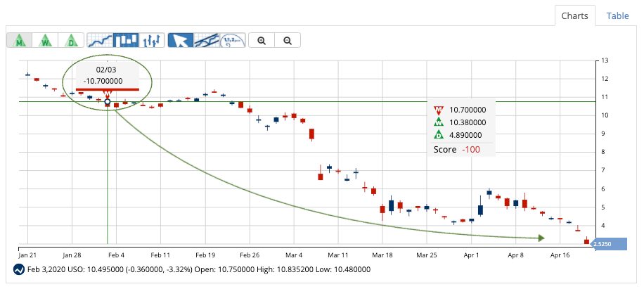Zoom out of the chart

coord(288,40)
